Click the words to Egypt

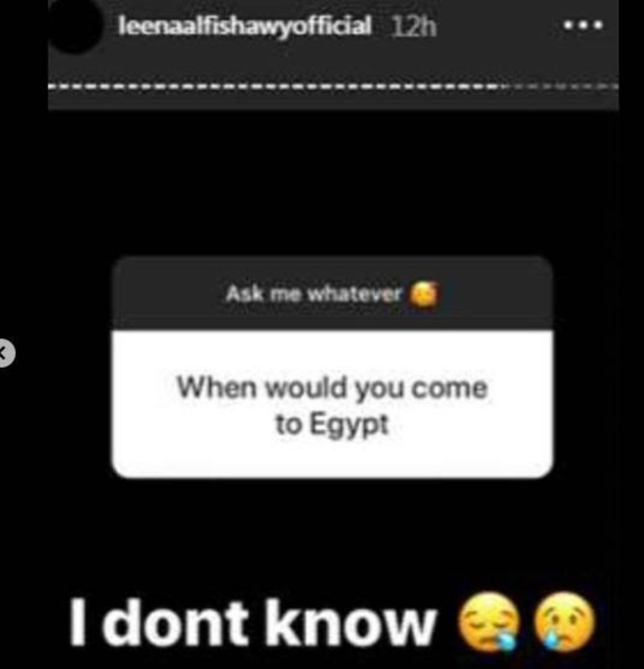332,425
